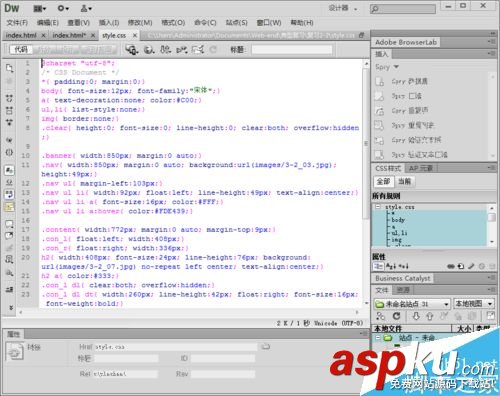Click the Collapse Full Tag icon
This screenshot has height=396, width=500.
point(9,98)
